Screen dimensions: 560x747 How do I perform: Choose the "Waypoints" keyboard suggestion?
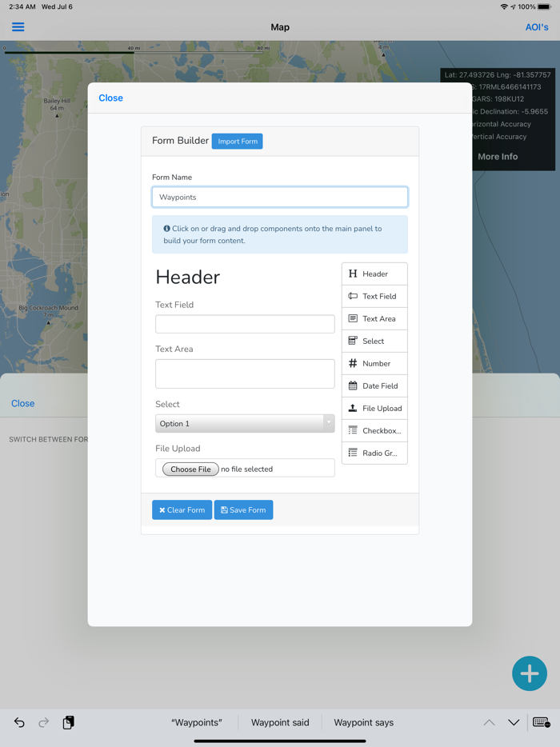click(196, 723)
